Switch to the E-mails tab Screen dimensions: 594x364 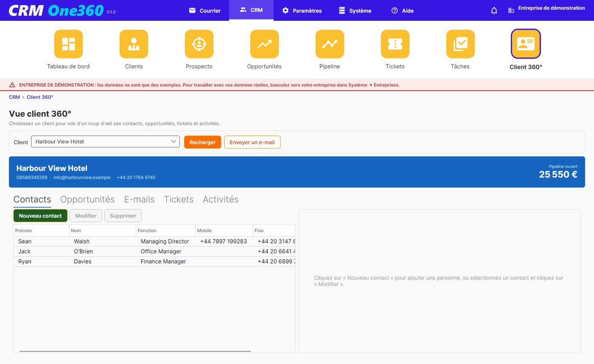point(139,199)
